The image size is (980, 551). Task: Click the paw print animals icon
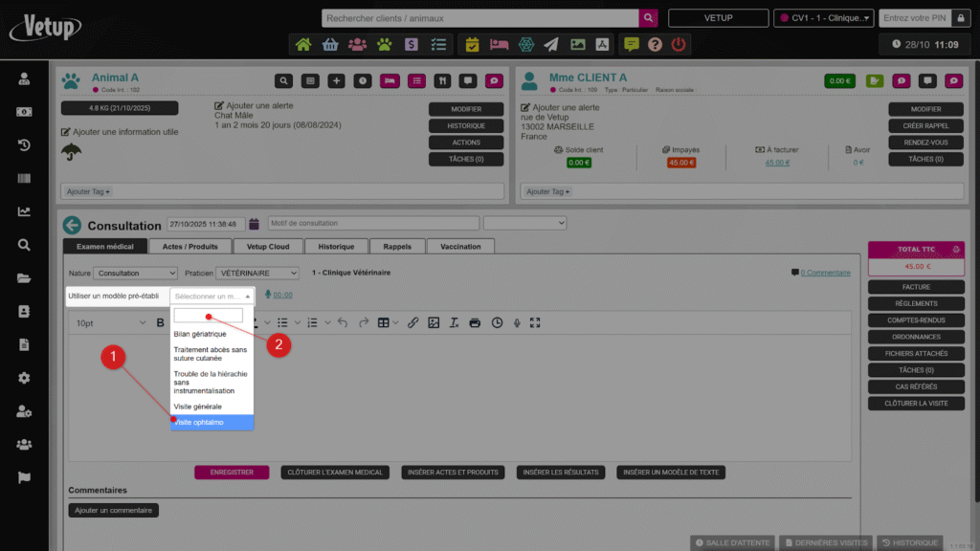[x=384, y=44]
